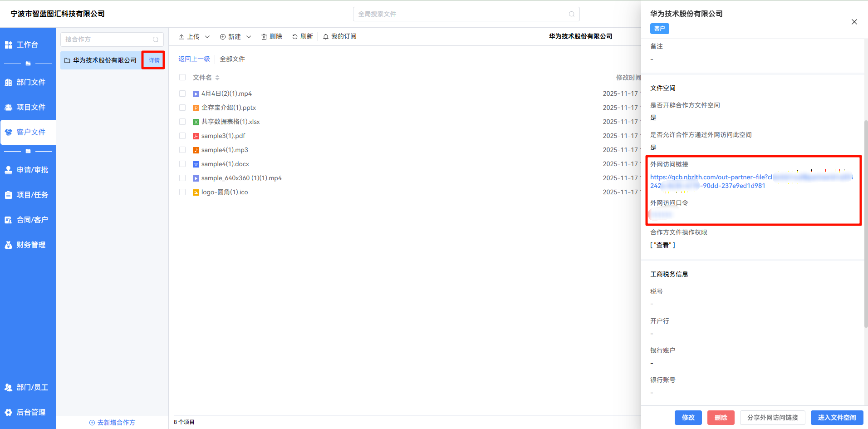Click the PDF icon for sample3(1).pdf

pyautogui.click(x=196, y=136)
